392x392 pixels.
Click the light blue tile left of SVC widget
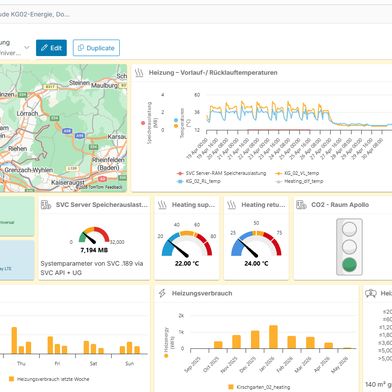tap(17, 260)
